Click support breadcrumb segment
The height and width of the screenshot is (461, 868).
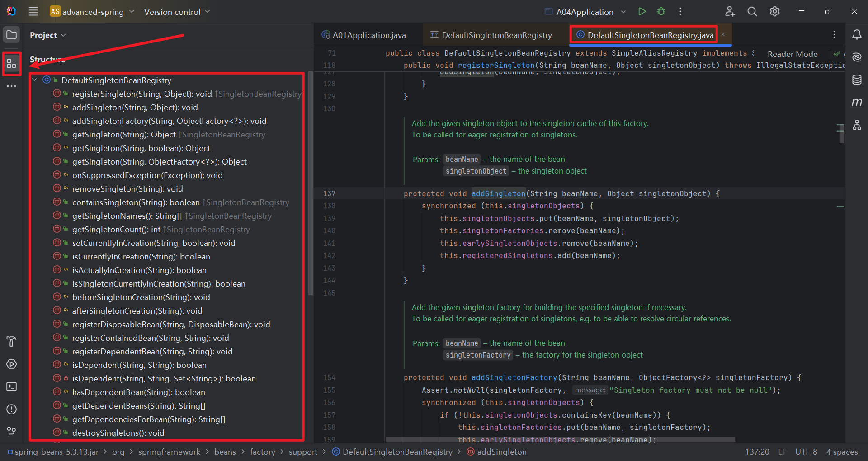303,452
